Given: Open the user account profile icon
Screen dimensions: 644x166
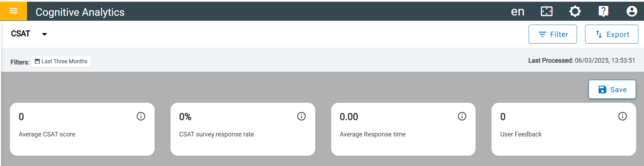Looking at the screenshot, I should pyautogui.click(x=632, y=12).
